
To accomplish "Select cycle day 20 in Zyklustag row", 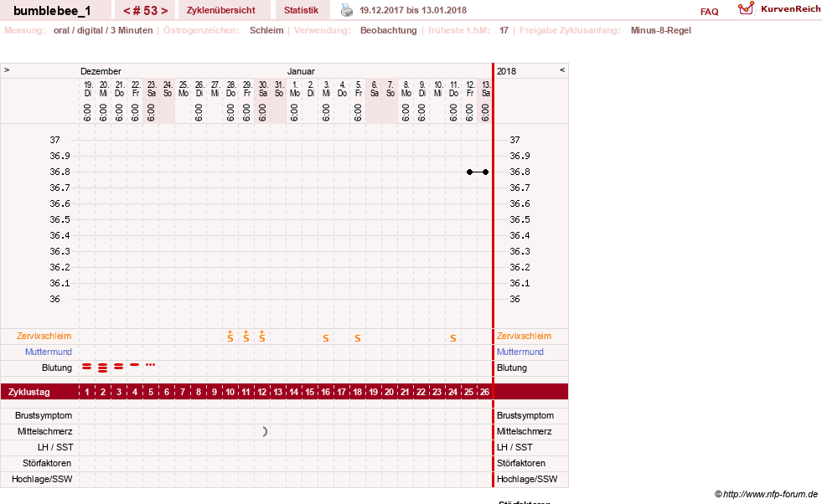I will point(389,392).
